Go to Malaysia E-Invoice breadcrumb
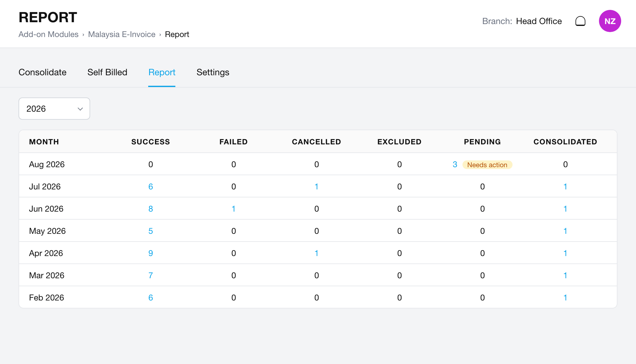636x364 pixels. click(122, 34)
